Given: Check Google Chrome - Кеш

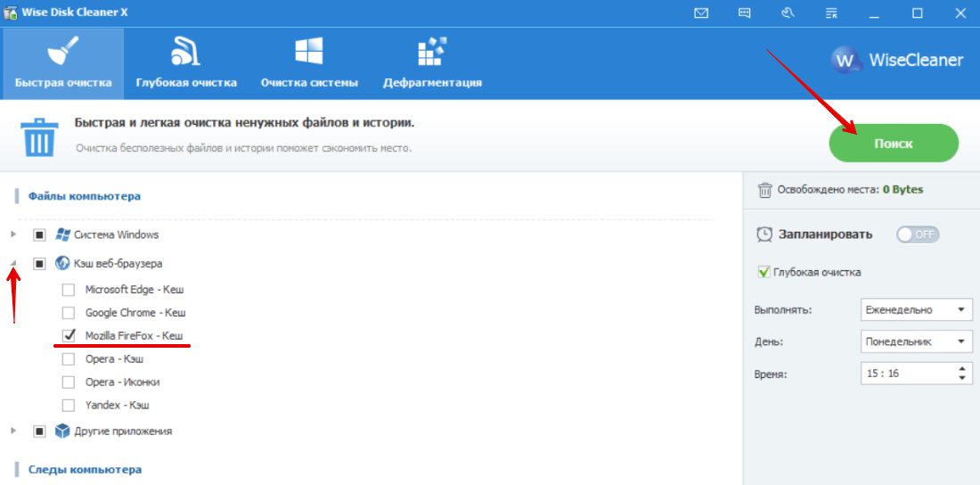Looking at the screenshot, I should pyautogui.click(x=69, y=313).
